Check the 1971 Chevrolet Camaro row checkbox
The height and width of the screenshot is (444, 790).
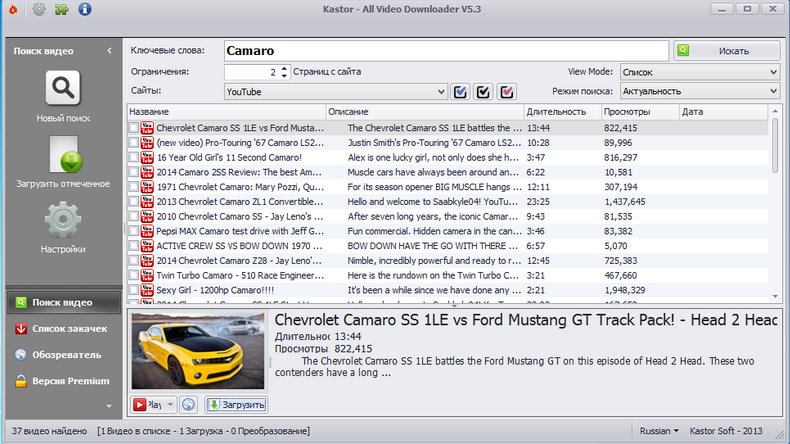[134, 186]
